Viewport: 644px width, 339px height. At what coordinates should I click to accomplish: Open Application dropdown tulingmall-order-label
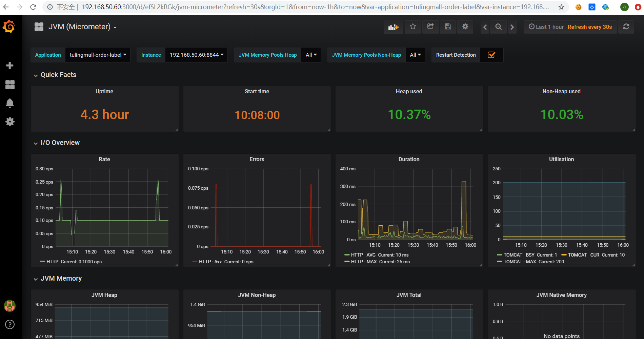(98, 55)
